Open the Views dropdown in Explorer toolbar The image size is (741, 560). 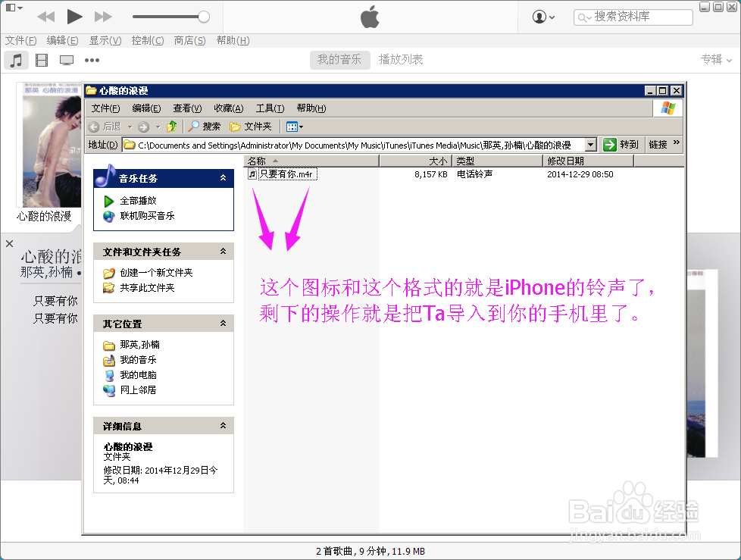tap(292, 126)
